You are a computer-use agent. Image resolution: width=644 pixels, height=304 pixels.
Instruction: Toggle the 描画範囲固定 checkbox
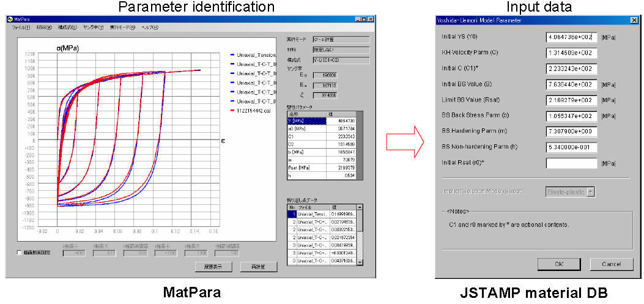(20, 252)
